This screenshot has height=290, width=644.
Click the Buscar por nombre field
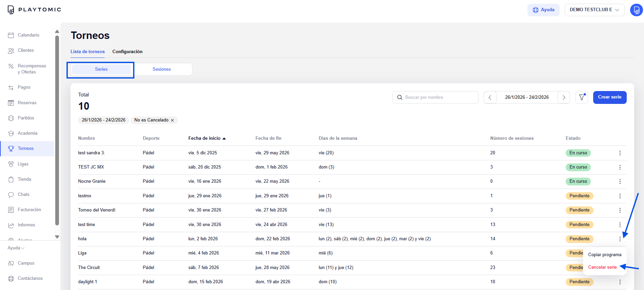point(435,97)
